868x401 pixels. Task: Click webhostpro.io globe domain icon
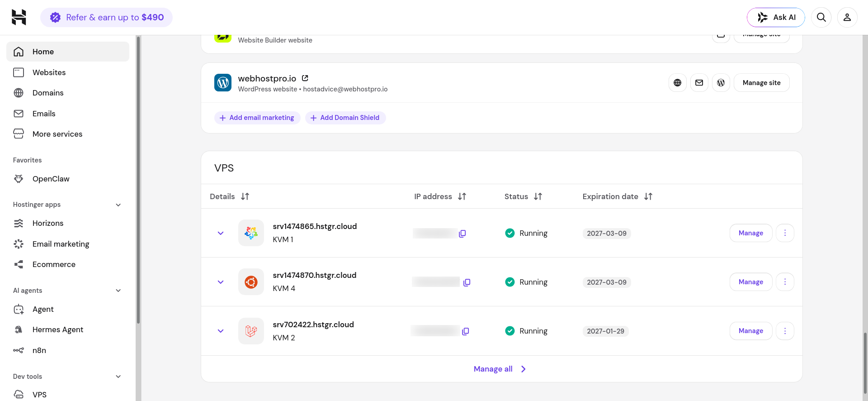(x=677, y=83)
